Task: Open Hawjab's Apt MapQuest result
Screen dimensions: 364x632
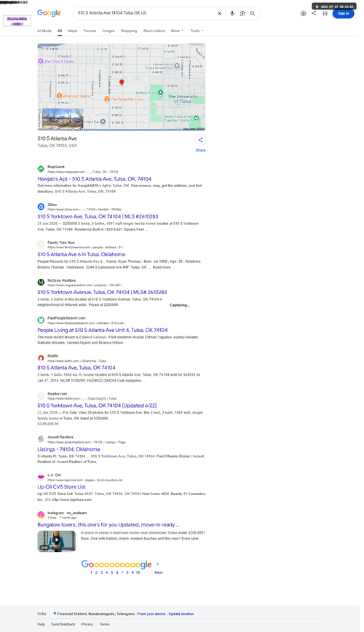Action: click(95, 179)
